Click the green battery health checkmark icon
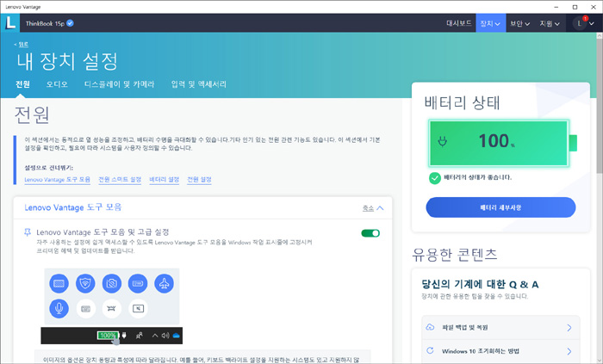The width and height of the screenshot is (603, 364). point(434,178)
